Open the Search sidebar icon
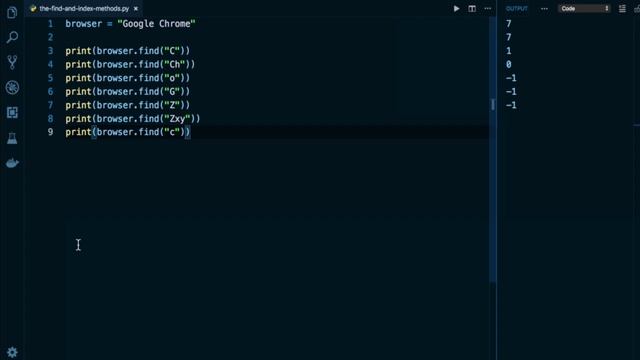The height and width of the screenshot is (360, 640). tap(12, 37)
